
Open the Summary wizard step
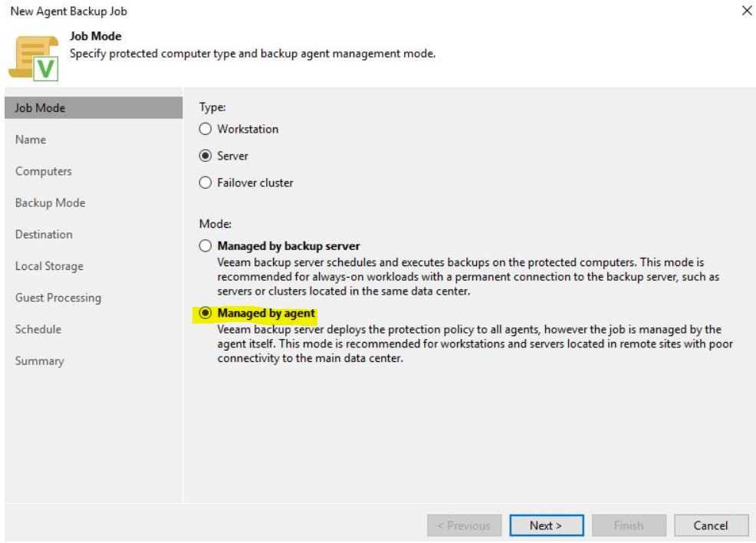pos(40,360)
